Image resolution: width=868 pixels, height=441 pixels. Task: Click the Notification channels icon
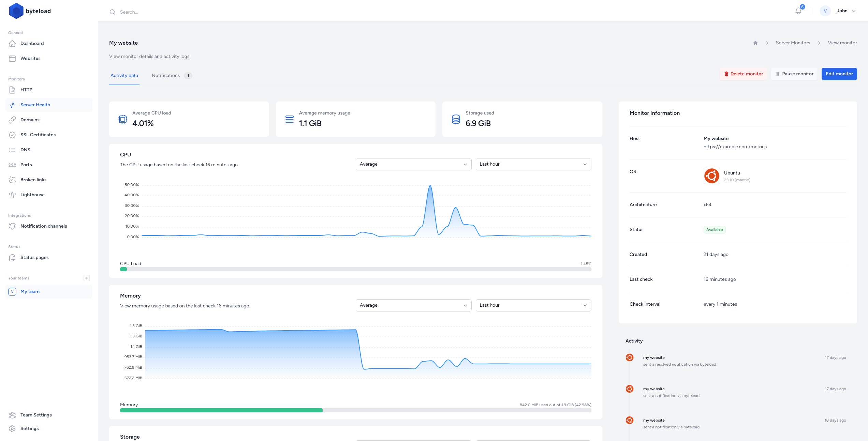(12, 226)
